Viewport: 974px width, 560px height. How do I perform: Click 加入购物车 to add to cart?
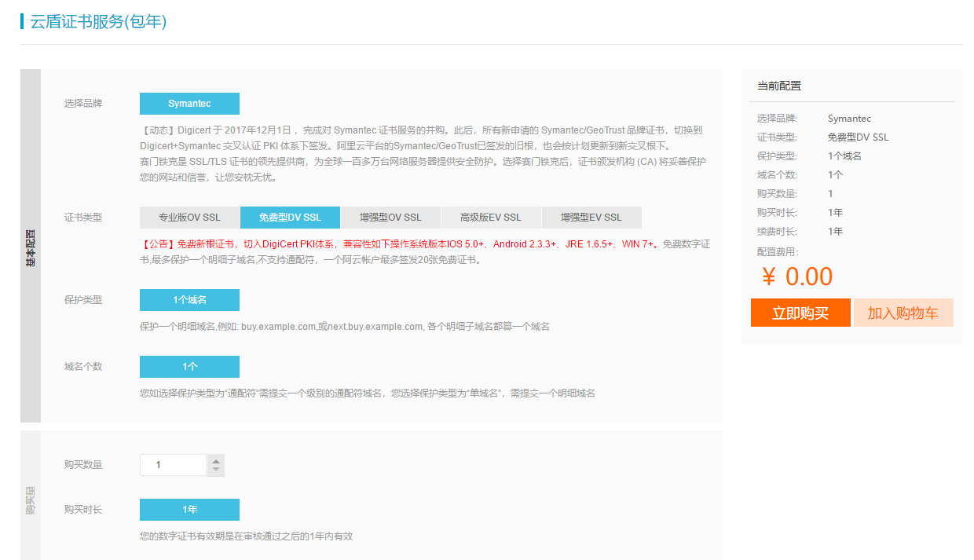coord(903,313)
